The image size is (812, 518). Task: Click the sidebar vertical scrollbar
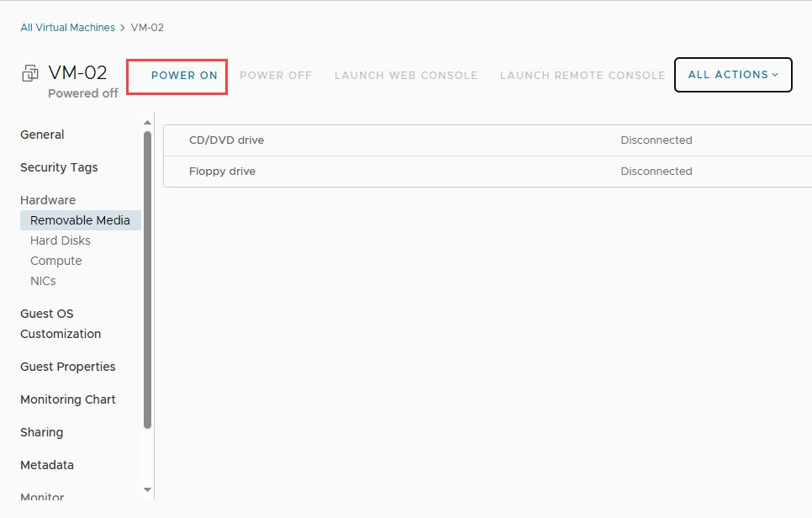(148, 277)
